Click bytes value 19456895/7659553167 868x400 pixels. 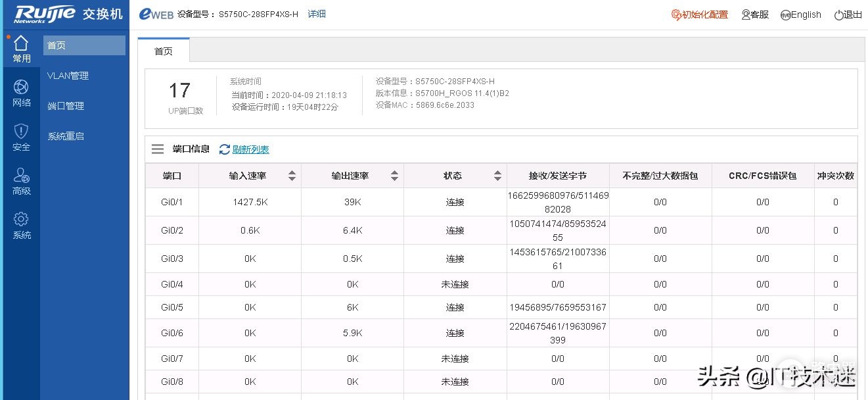(558, 307)
